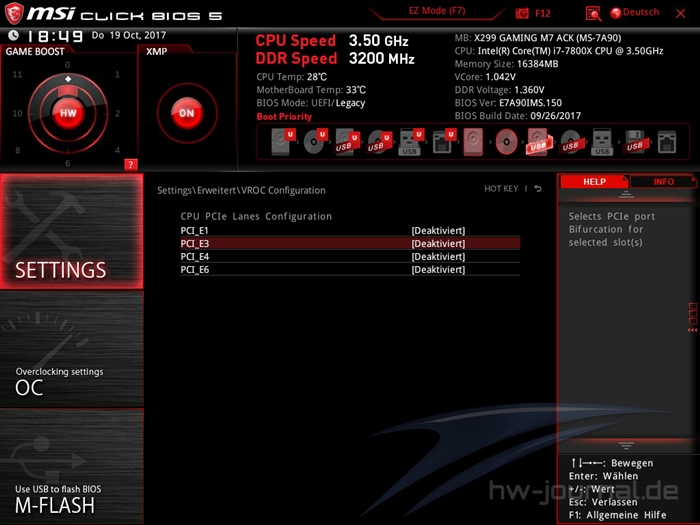Expand the side panel using triple arrow icon
Screen dimensions: 700x525
tap(692, 330)
